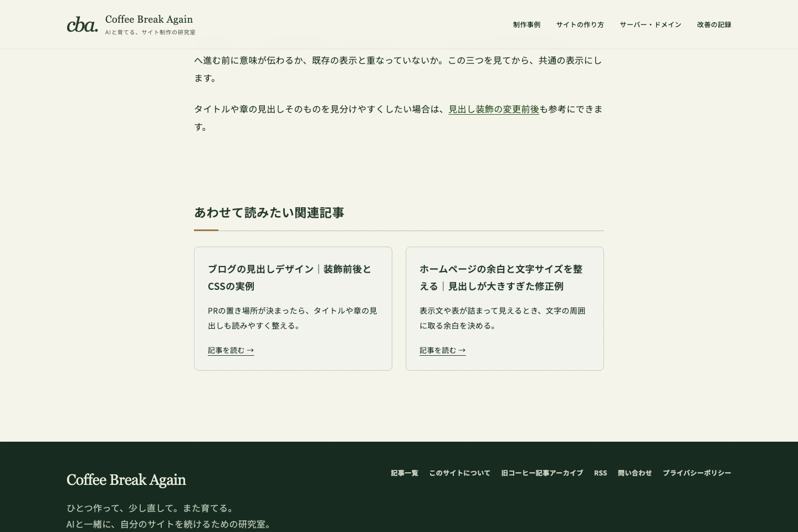Open 記事一覧 in the footer
This screenshot has height=532, width=798.
[405, 473]
